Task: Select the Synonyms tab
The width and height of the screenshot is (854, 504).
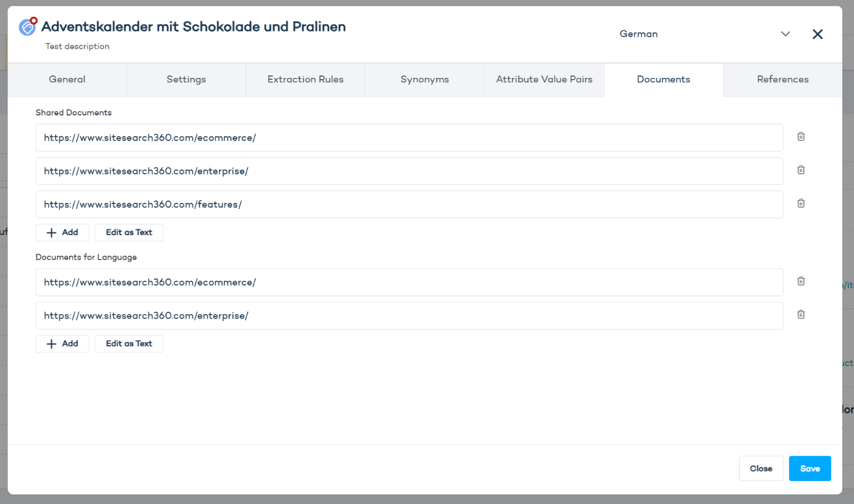Action: (425, 79)
